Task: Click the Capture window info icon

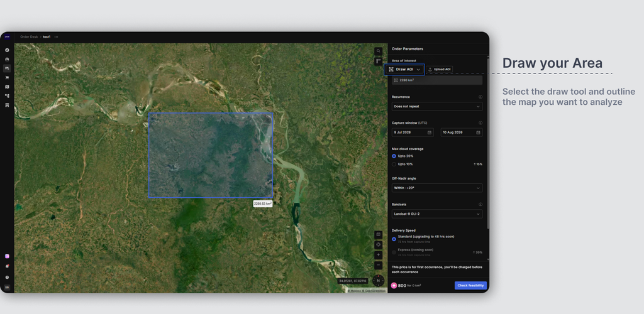Action: coord(480,123)
